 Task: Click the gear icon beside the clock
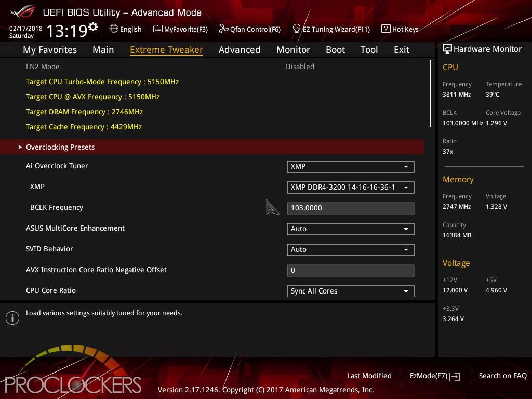tap(93, 26)
